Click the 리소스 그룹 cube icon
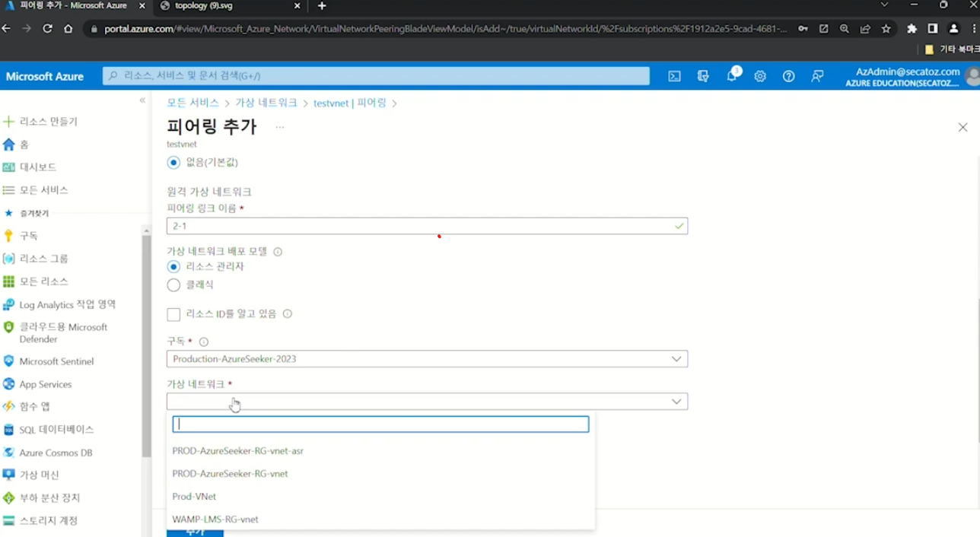 pyautogui.click(x=9, y=259)
